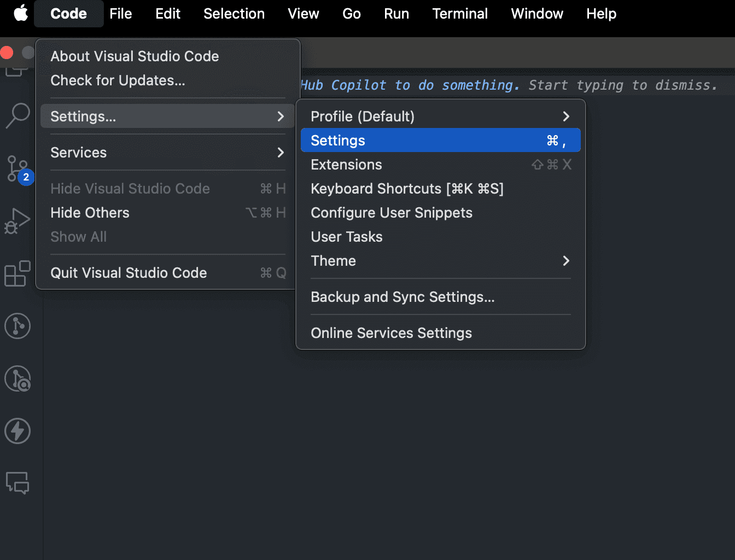Open the lightning bolt activity bar icon

(17, 431)
